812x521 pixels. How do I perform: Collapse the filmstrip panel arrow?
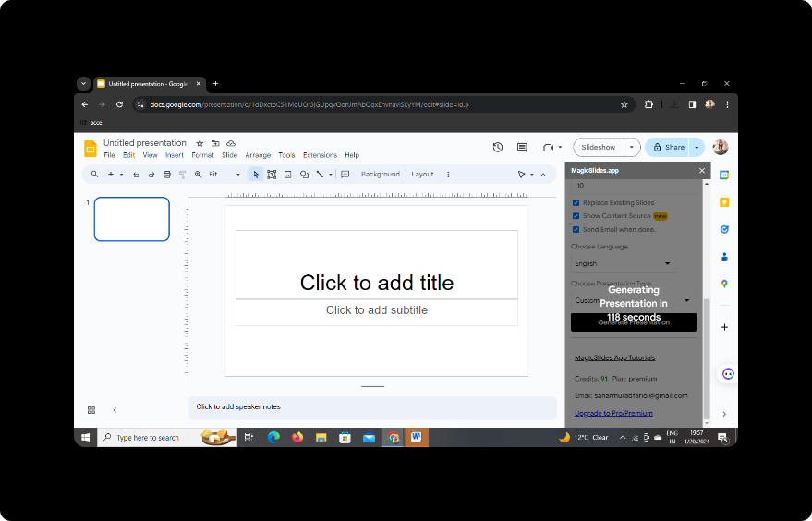tap(115, 410)
